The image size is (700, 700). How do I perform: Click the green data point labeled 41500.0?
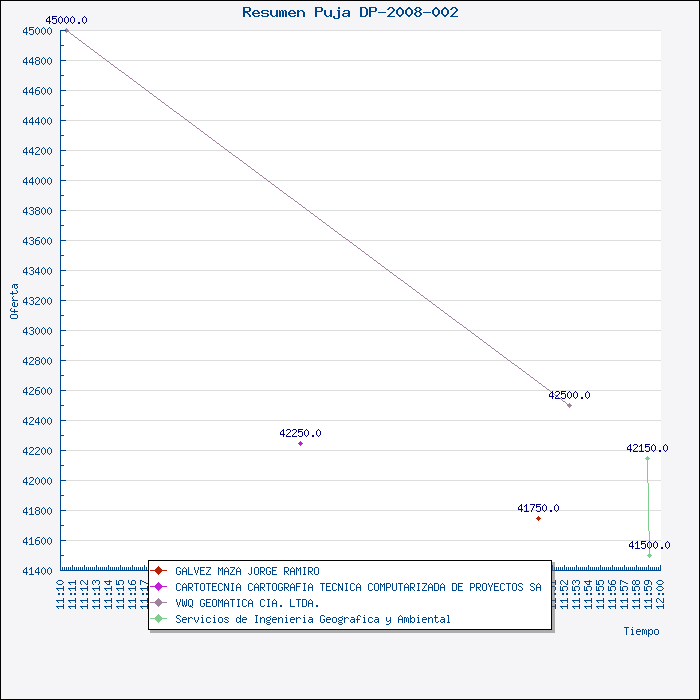coord(649,555)
